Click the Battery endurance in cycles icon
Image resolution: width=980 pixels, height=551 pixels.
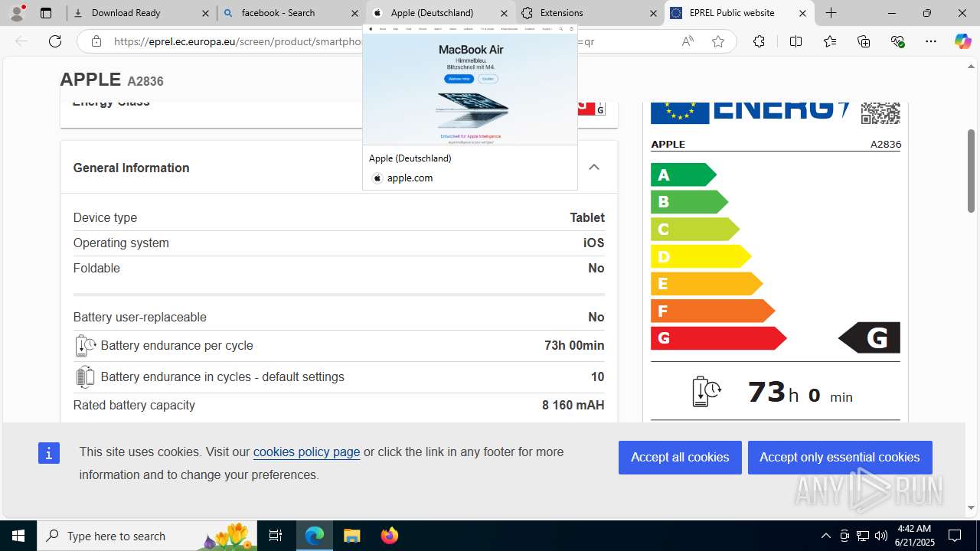85,377
